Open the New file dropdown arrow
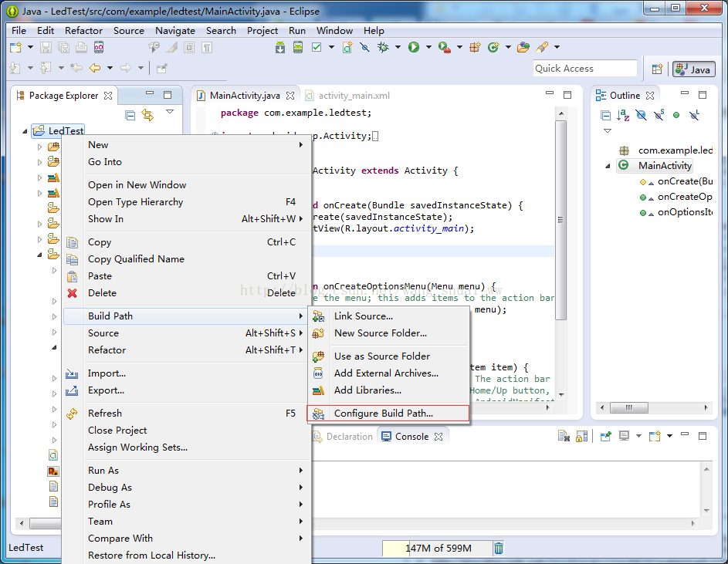Screen dimensions: 728x564 [30, 47]
